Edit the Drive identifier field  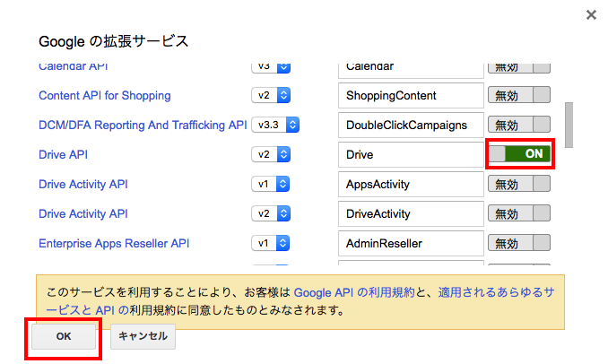click(411, 154)
